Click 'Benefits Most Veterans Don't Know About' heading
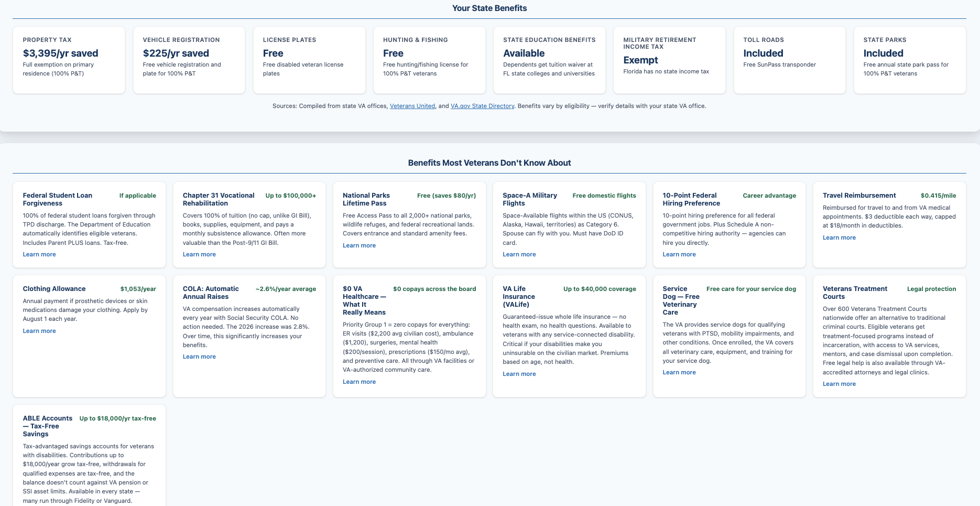This screenshot has height=506, width=980. pyautogui.click(x=489, y=163)
